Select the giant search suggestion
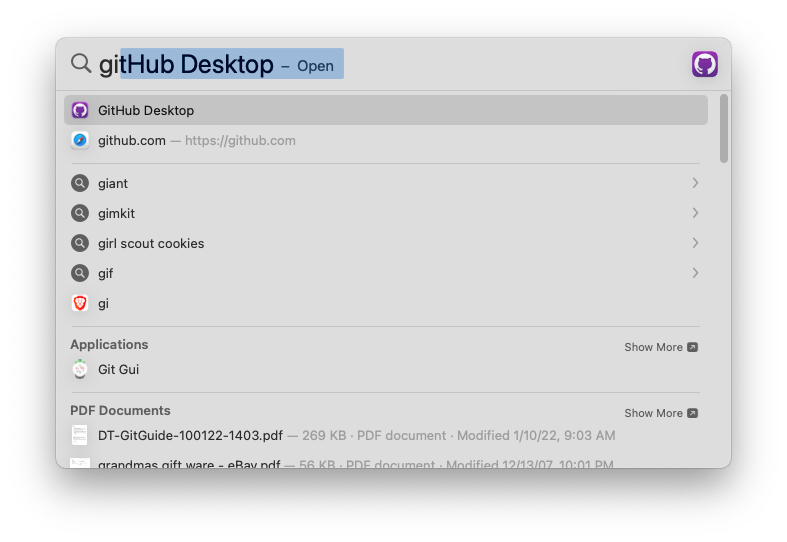787x542 pixels. click(x=385, y=183)
